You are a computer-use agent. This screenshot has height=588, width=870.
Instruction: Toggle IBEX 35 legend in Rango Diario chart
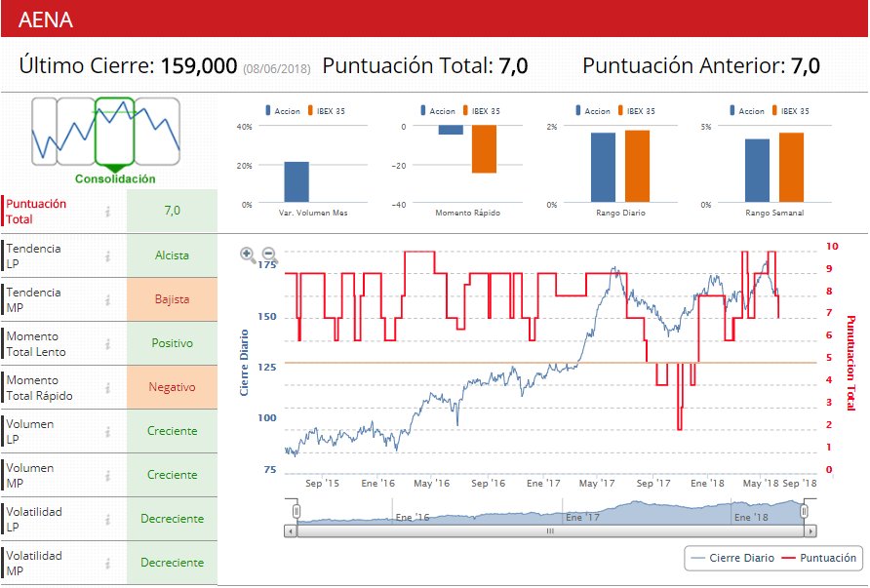tap(637, 111)
